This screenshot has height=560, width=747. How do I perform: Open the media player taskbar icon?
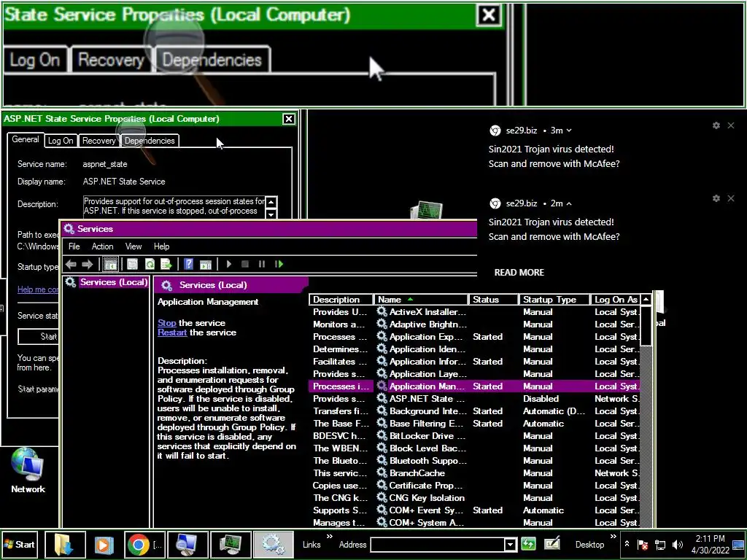[x=104, y=544]
